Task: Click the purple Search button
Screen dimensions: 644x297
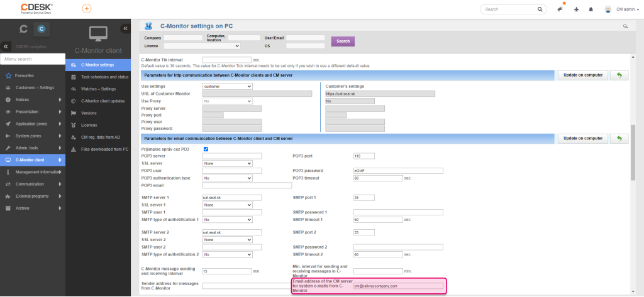Action: (x=343, y=41)
